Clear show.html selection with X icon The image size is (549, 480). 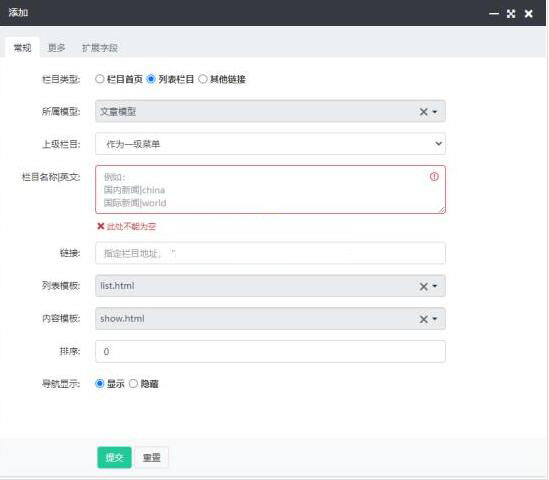click(423, 319)
